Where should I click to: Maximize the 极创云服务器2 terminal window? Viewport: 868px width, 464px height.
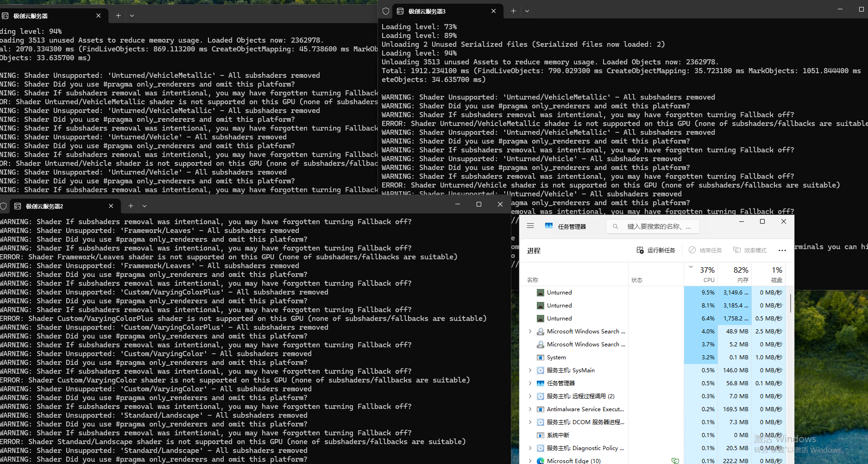click(479, 204)
